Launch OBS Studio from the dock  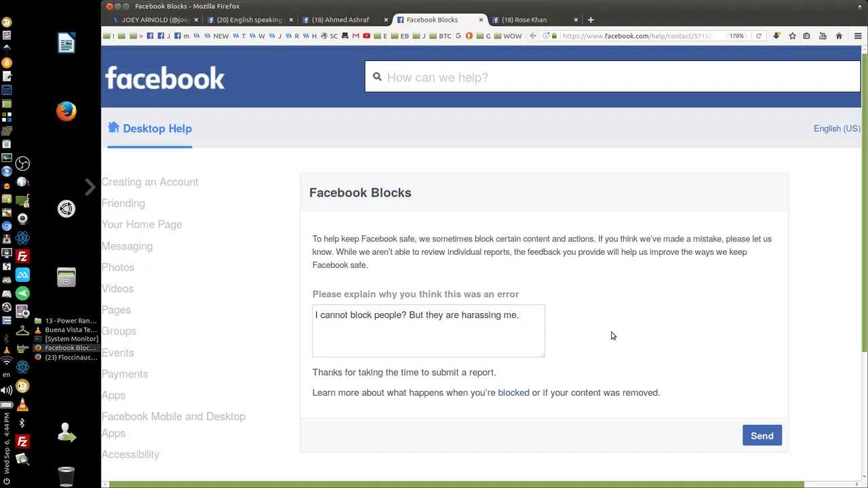pos(22,163)
